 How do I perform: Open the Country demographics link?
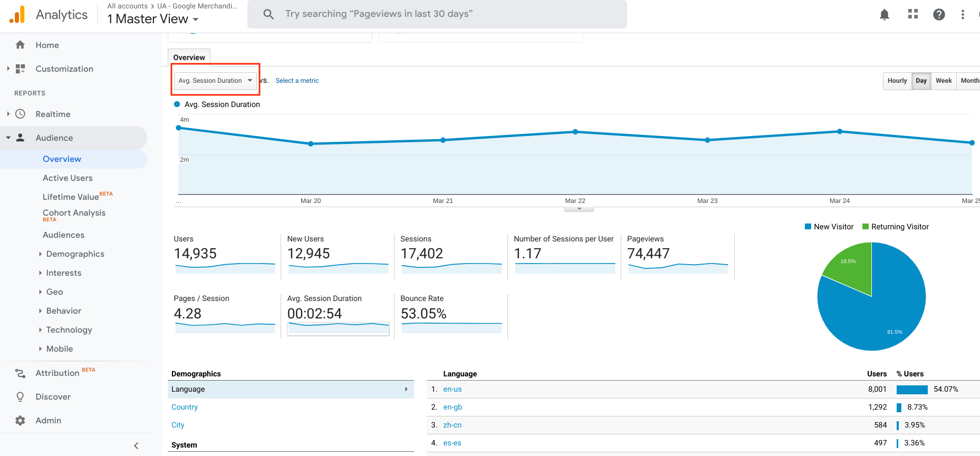[x=185, y=407]
